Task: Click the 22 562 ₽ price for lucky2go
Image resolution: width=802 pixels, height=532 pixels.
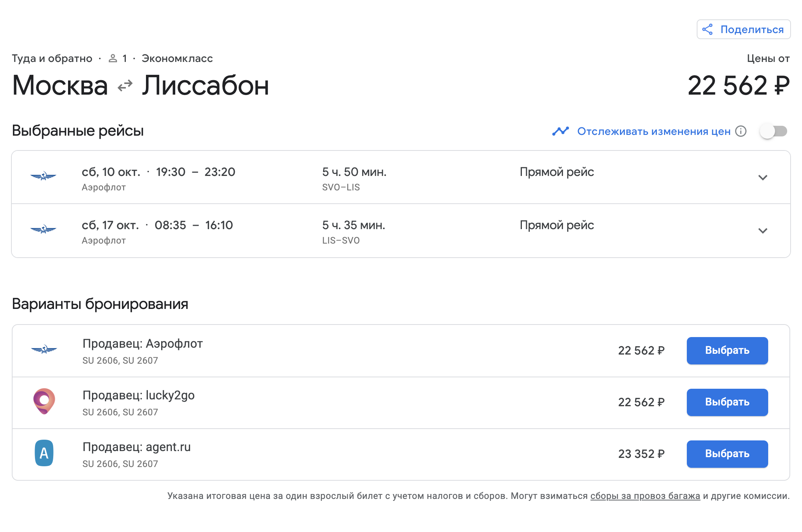Action: click(641, 402)
